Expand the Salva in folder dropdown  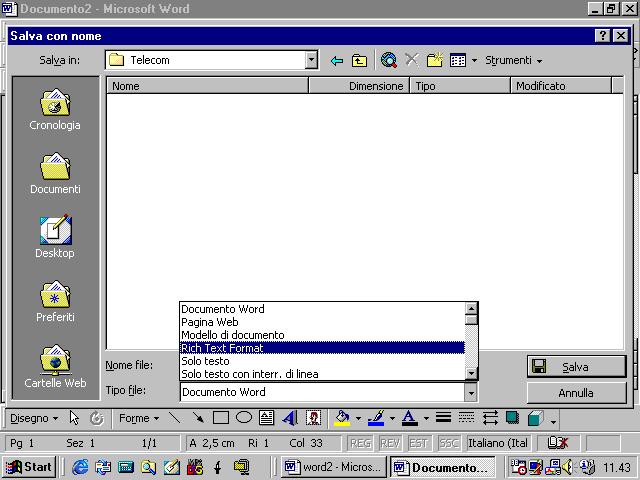[x=311, y=60]
